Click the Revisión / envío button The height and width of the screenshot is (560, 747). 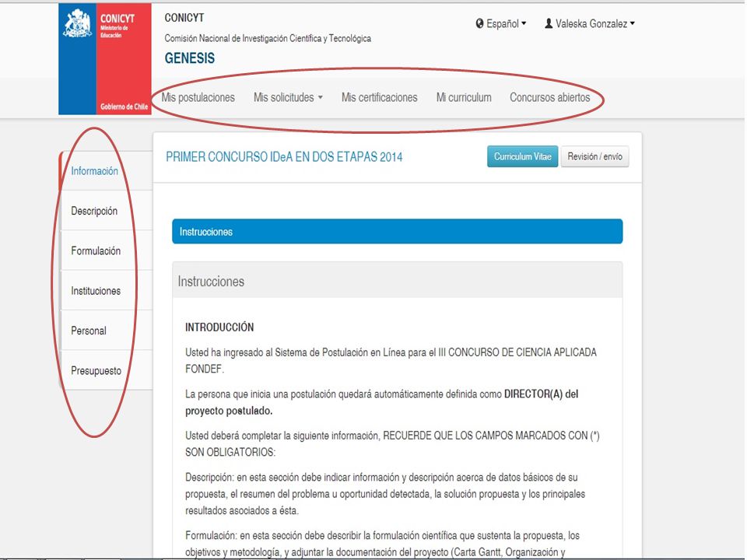click(x=595, y=156)
